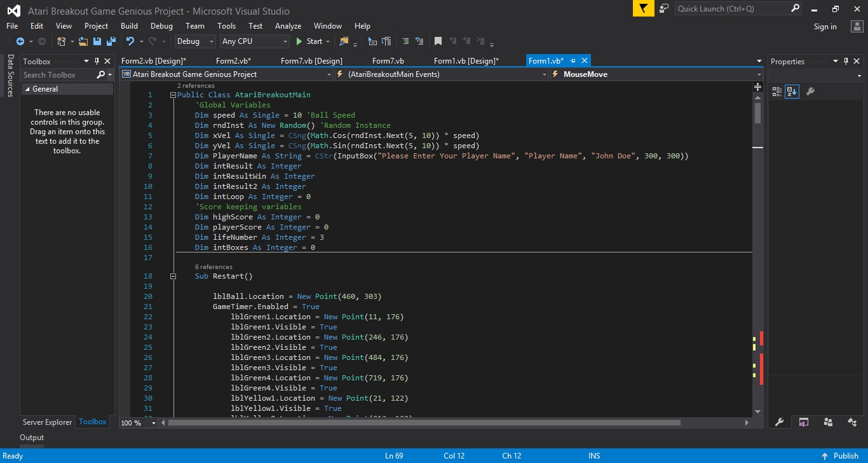868x463 pixels.
Task: Show properties in Categorized view icon
Action: (777, 92)
